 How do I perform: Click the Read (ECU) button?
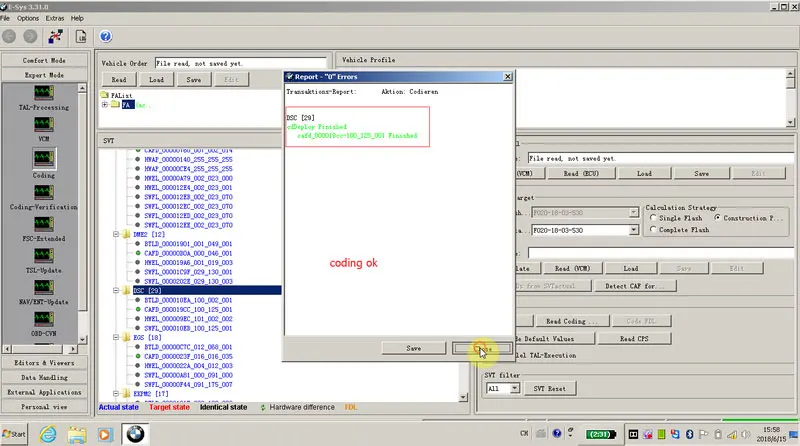coord(581,174)
